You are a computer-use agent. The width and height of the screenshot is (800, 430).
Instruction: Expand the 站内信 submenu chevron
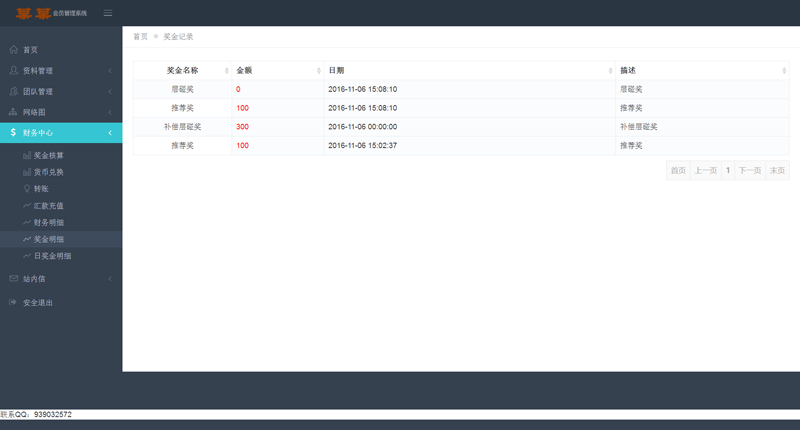pyautogui.click(x=110, y=279)
